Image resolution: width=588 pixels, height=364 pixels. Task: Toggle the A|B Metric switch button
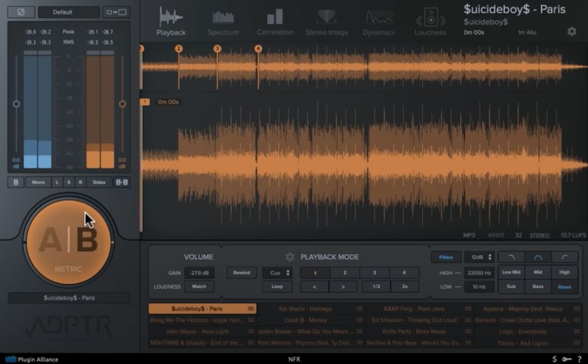coord(68,242)
